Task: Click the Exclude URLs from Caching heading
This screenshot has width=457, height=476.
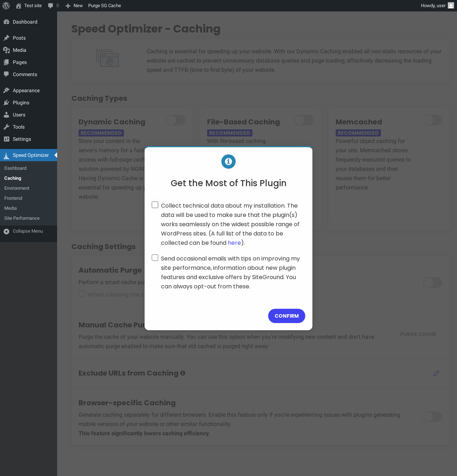Action: click(x=129, y=373)
